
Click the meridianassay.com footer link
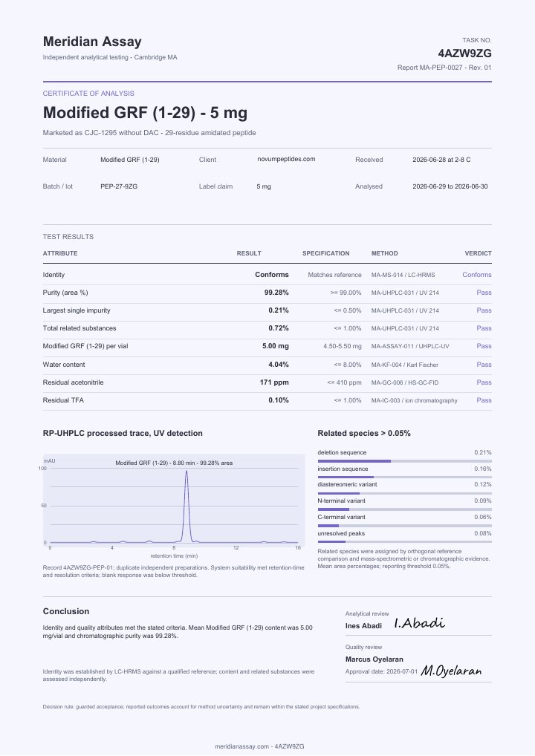(241, 746)
